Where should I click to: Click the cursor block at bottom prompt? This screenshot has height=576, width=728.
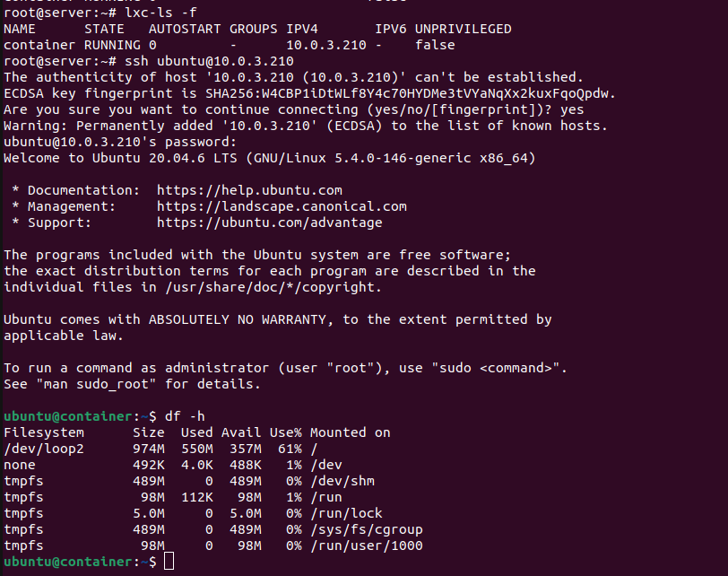click(x=169, y=561)
